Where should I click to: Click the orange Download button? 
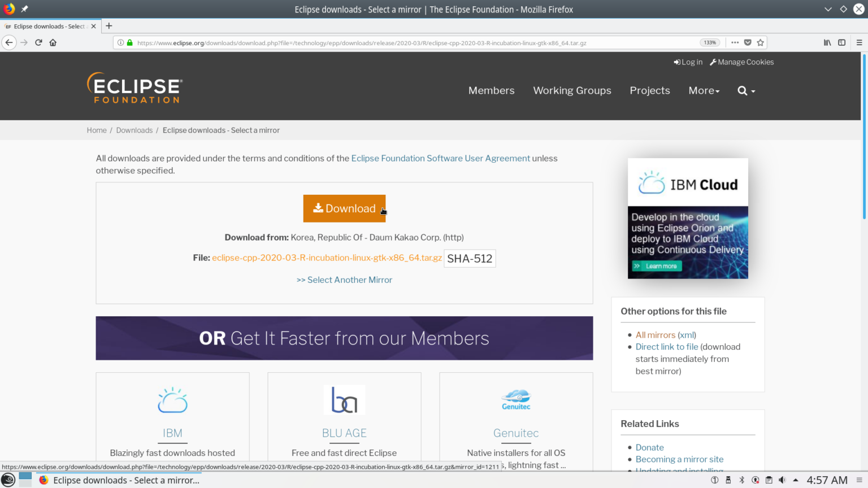(x=344, y=208)
